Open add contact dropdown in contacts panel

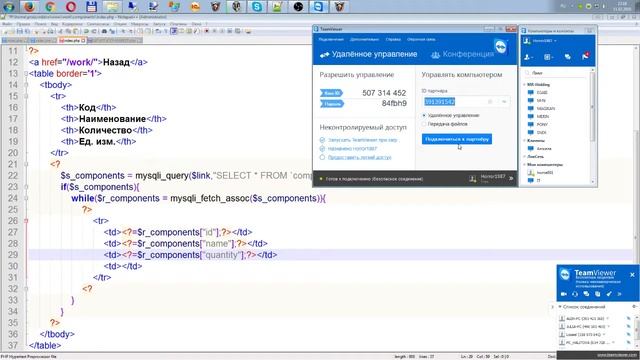pyautogui.click(x=528, y=57)
